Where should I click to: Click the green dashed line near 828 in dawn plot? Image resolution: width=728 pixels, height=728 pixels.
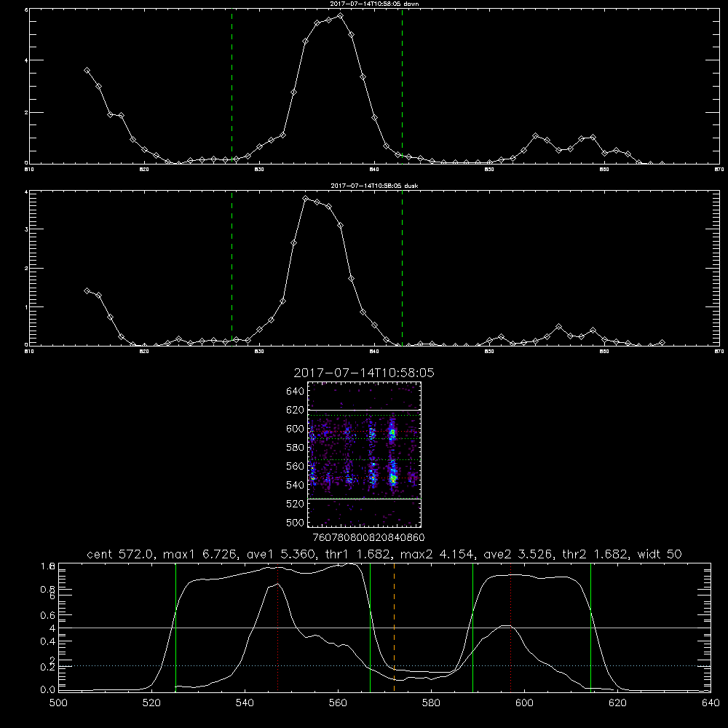[232, 86]
